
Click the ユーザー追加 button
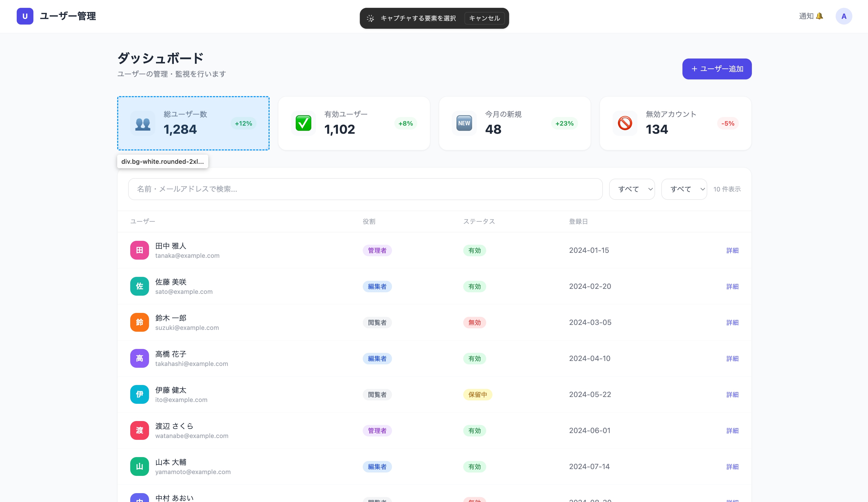[x=717, y=69]
